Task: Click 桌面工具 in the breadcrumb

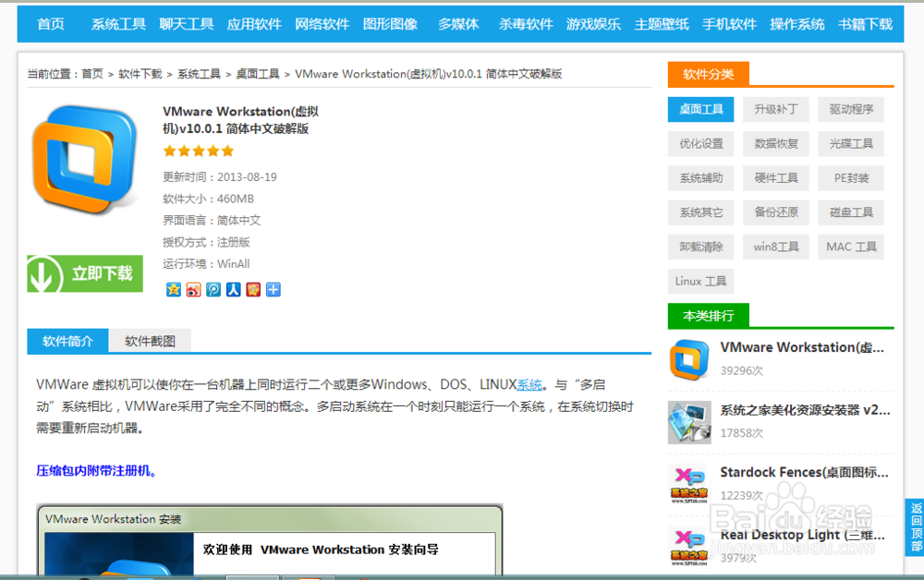Action: click(258, 74)
